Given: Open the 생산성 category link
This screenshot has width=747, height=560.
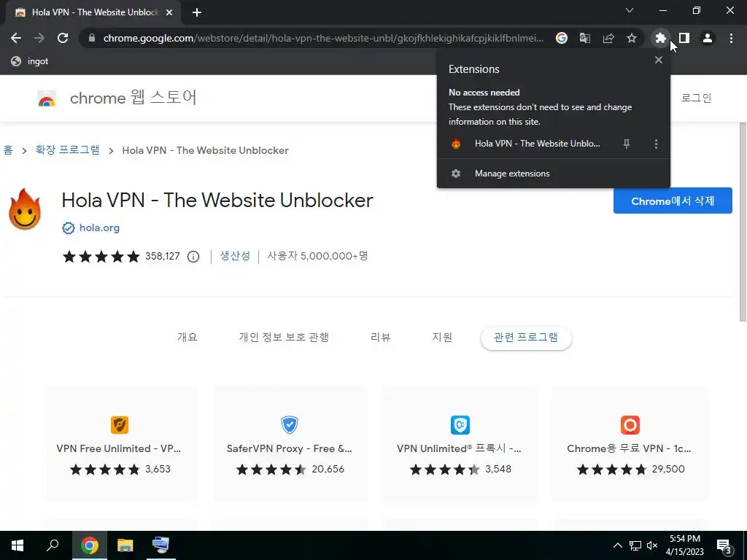Looking at the screenshot, I should 235,256.
